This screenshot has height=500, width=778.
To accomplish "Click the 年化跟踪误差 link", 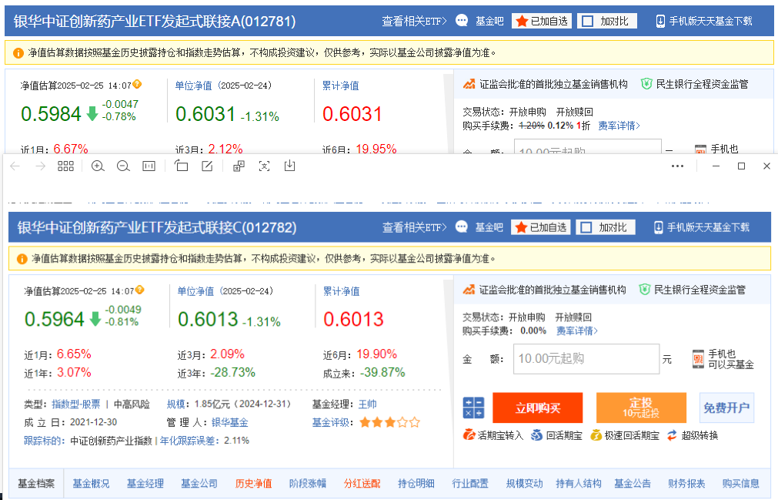I will pyautogui.click(x=189, y=440).
